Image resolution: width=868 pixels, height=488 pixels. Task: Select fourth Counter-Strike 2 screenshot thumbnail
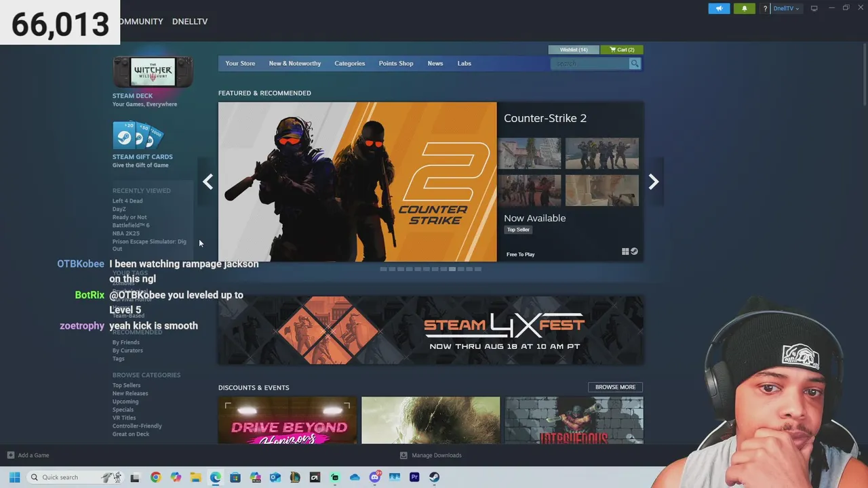602,190
